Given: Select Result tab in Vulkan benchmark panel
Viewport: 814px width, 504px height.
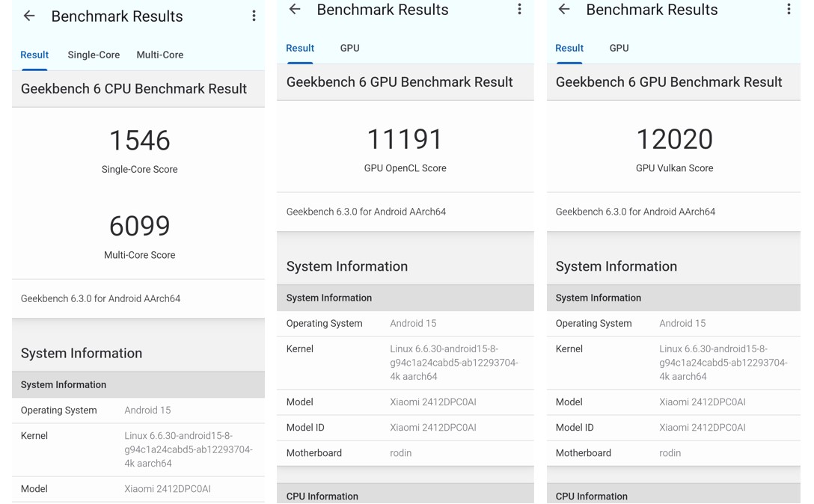Looking at the screenshot, I should (569, 49).
